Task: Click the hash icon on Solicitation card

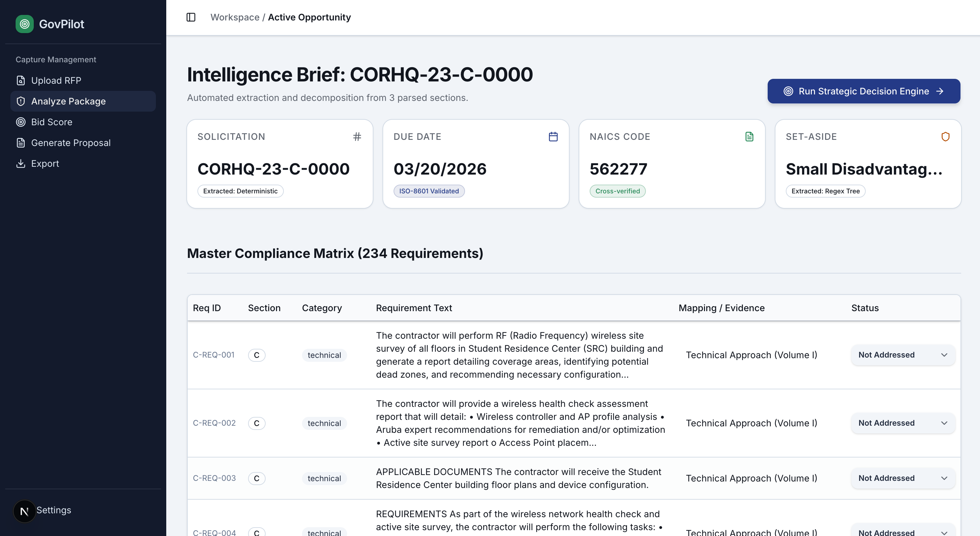Action: tap(357, 137)
